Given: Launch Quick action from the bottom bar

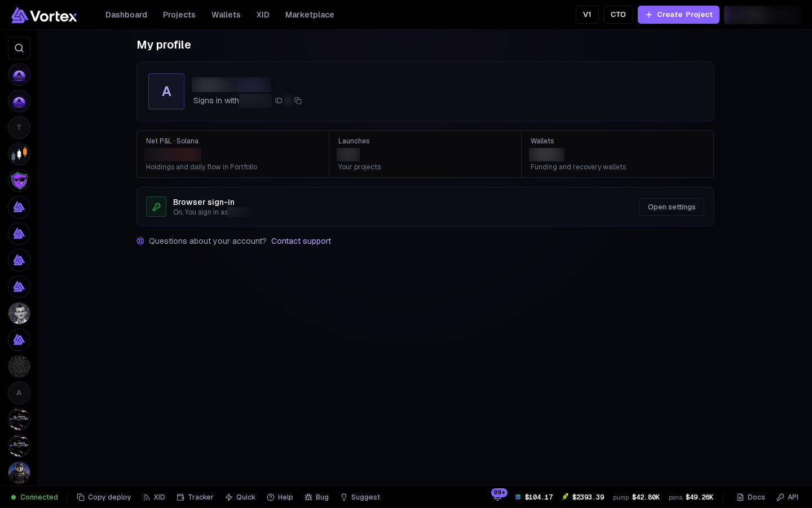Looking at the screenshot, I should point(240,497).
